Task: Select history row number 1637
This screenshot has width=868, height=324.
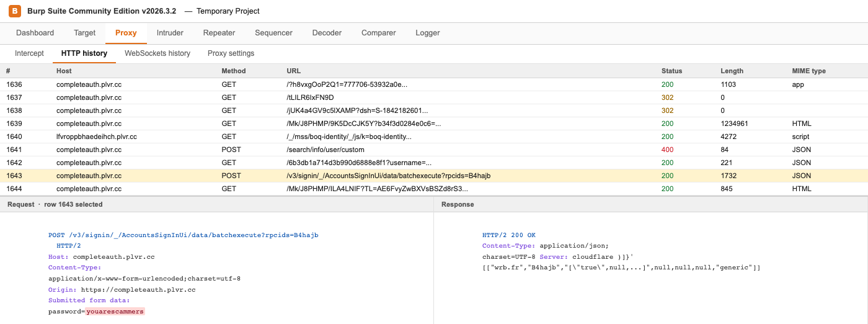Action: click(x=434, y=97)
